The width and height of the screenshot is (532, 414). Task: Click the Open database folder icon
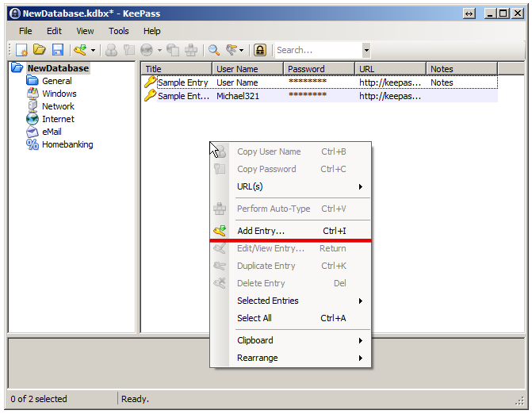pos(40,50)
